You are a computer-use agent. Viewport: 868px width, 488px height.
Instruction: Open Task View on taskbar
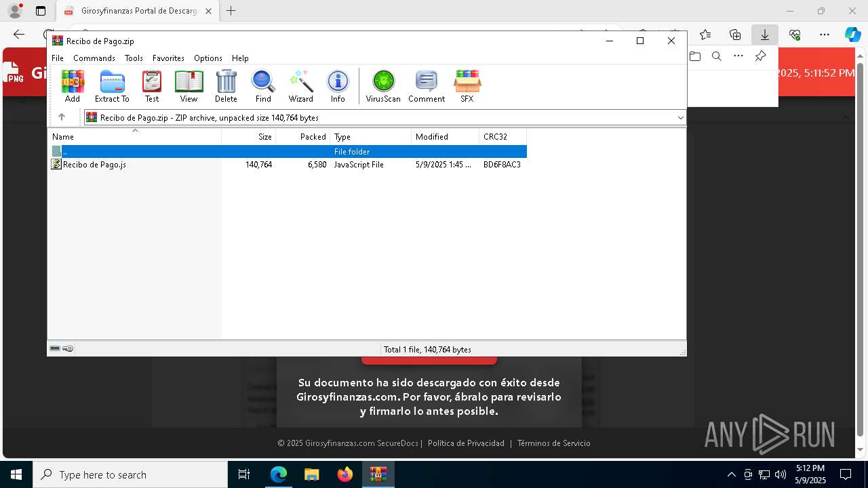244,474
